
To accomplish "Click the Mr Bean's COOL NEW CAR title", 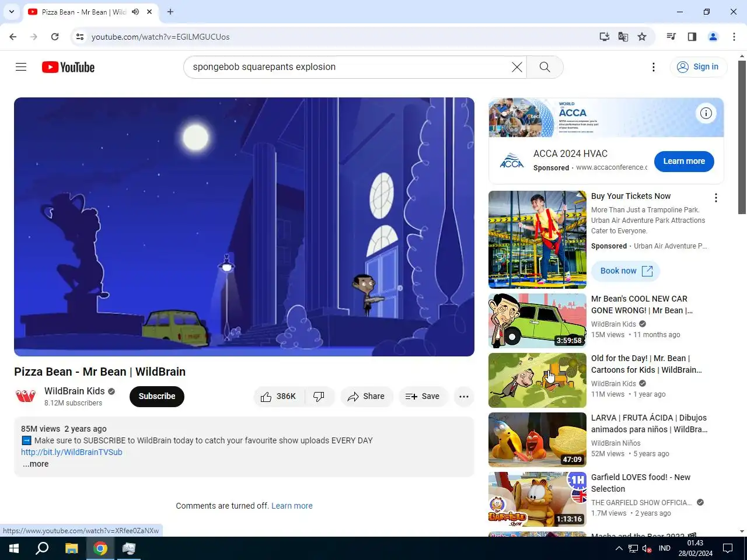I will pyautogui.click(x=642, y=304).
